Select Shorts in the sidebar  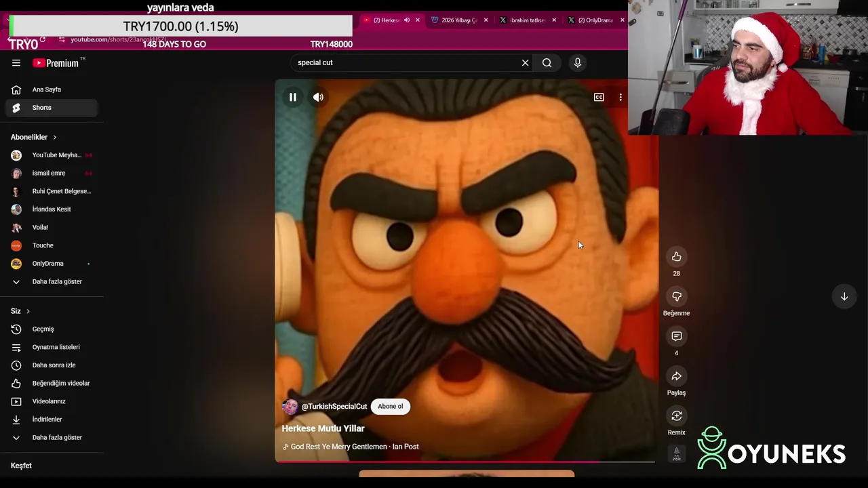point(52,108)
